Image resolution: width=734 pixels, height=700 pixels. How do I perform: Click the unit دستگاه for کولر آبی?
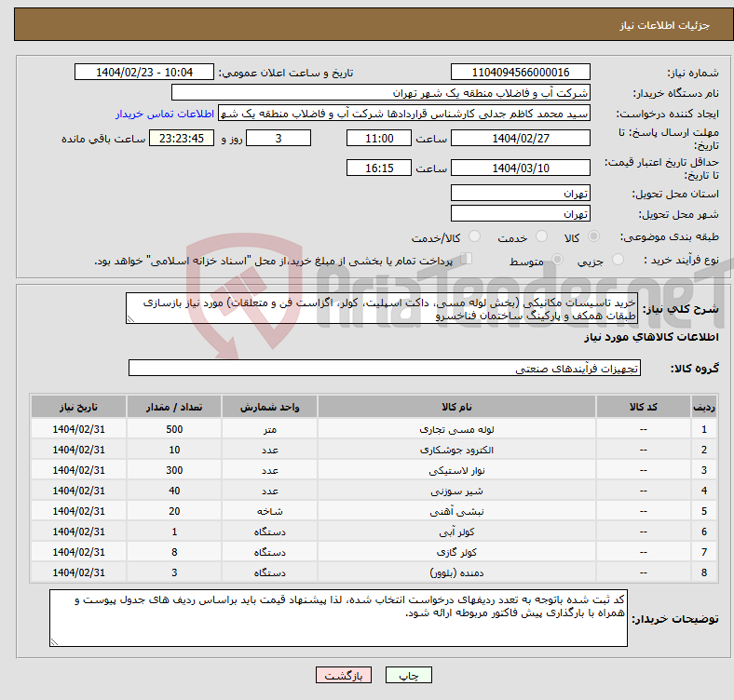click(269, 532)
